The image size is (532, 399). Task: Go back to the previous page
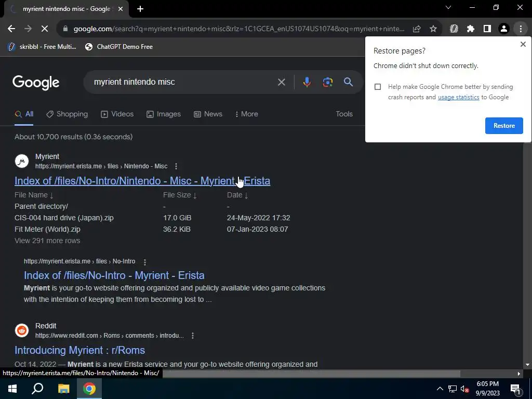11,29
